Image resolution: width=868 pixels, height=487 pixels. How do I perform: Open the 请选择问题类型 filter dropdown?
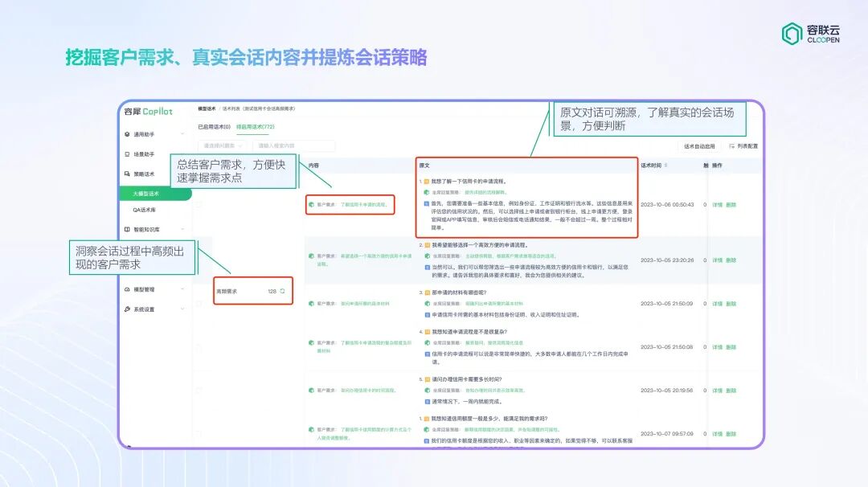coord(223,145)
